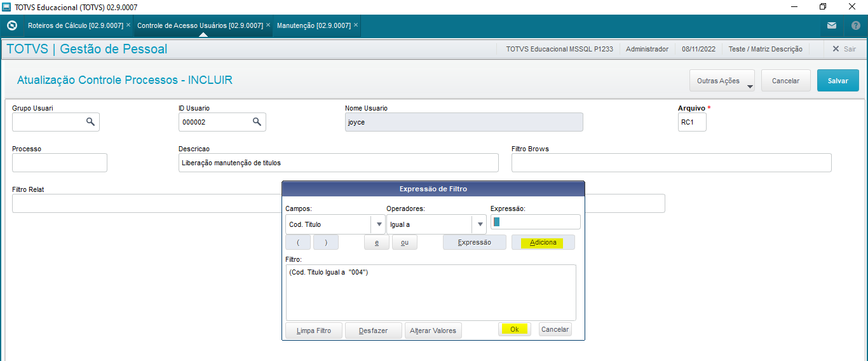Switch to Controle de Acesso Usuários tab
The width and height of the screenshot is (868, 361).
click(x=200, y=26)
